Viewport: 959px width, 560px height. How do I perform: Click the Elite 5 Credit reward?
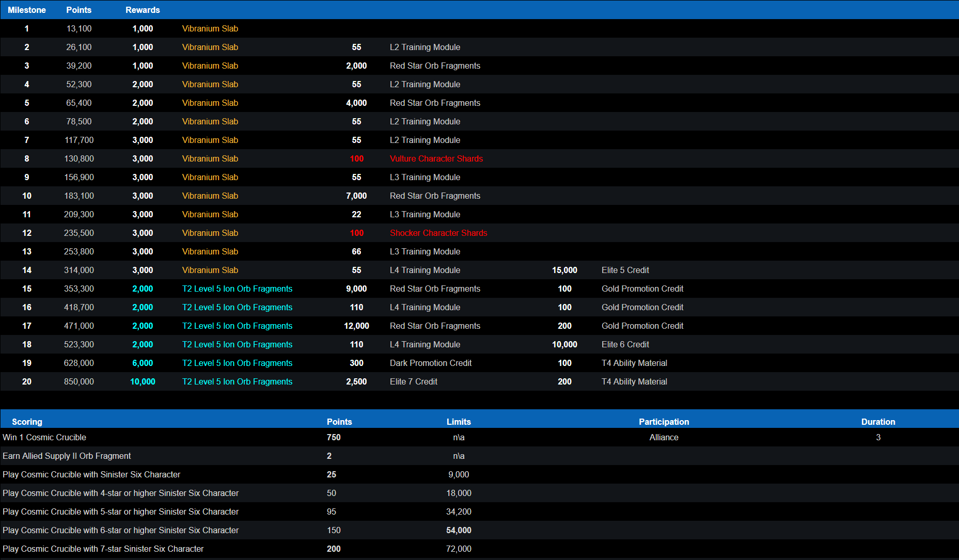625,270
